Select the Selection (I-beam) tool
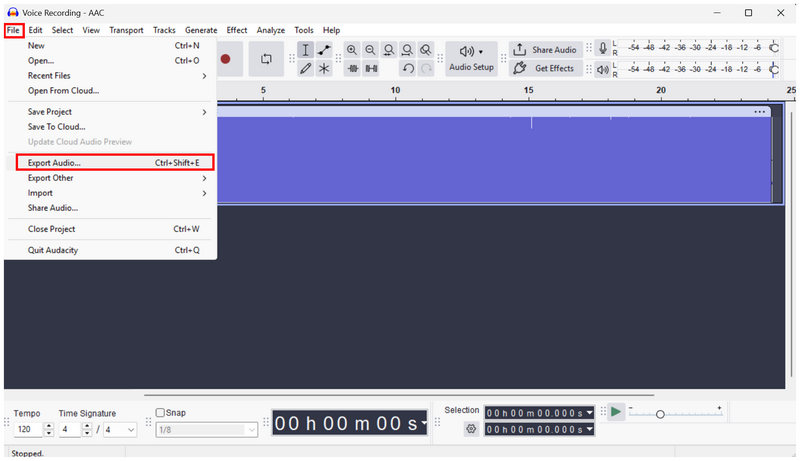Viewport: 800px width, 461px height. click(305, 50)
